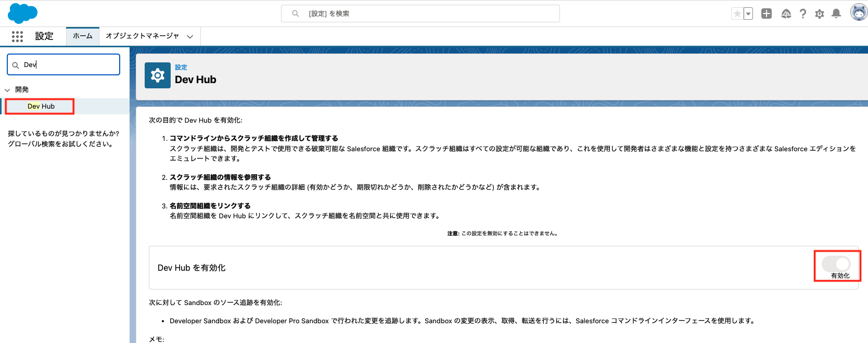
Task: Select Dev Hub in the setup tree
Action: click(41, 106)
